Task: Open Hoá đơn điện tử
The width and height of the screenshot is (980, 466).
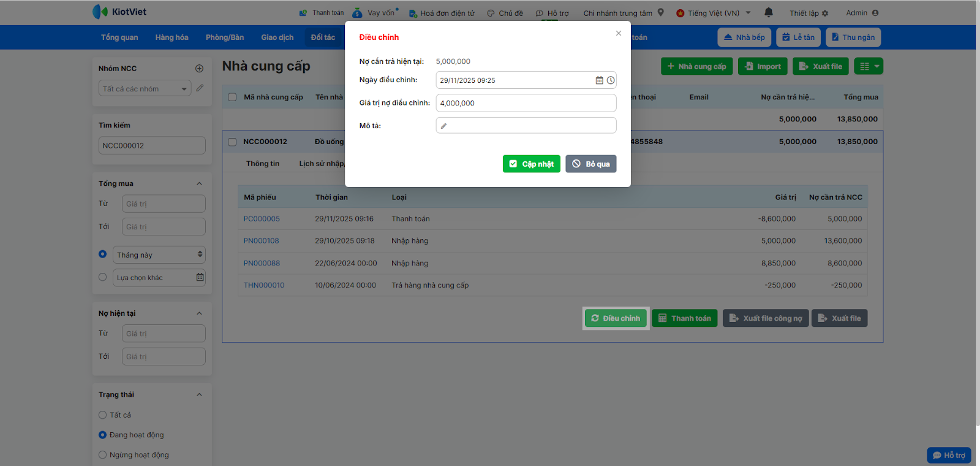Action: [442, 13]
